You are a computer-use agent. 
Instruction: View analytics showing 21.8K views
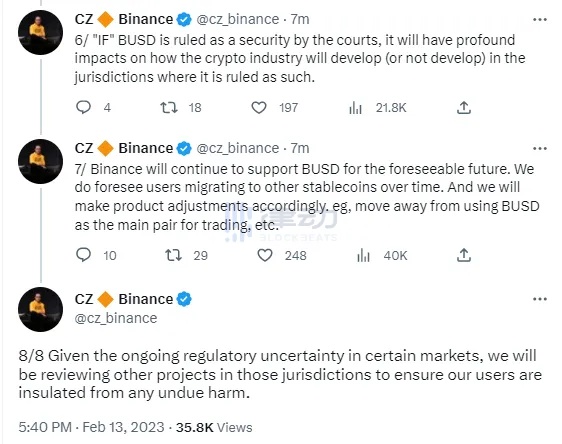click(x=355, y=108)
